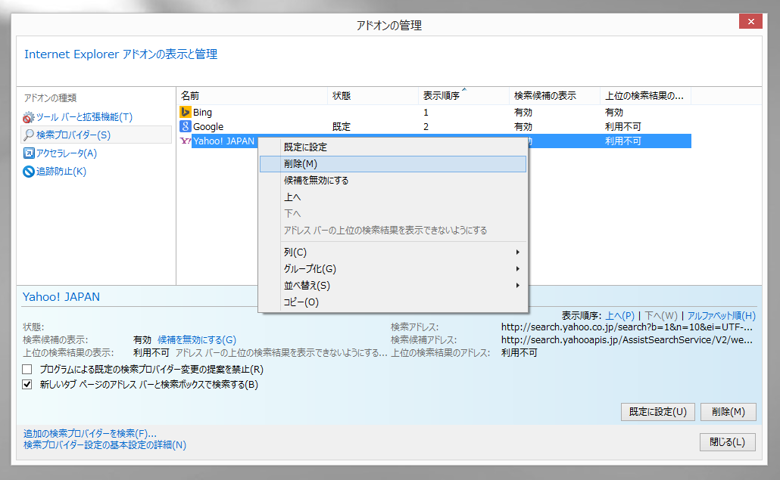Image resolution: width=780 pixels, height=480 pixels.
Task: Choose 既定に設定 in context menu
Action: [x=393, y=147]
